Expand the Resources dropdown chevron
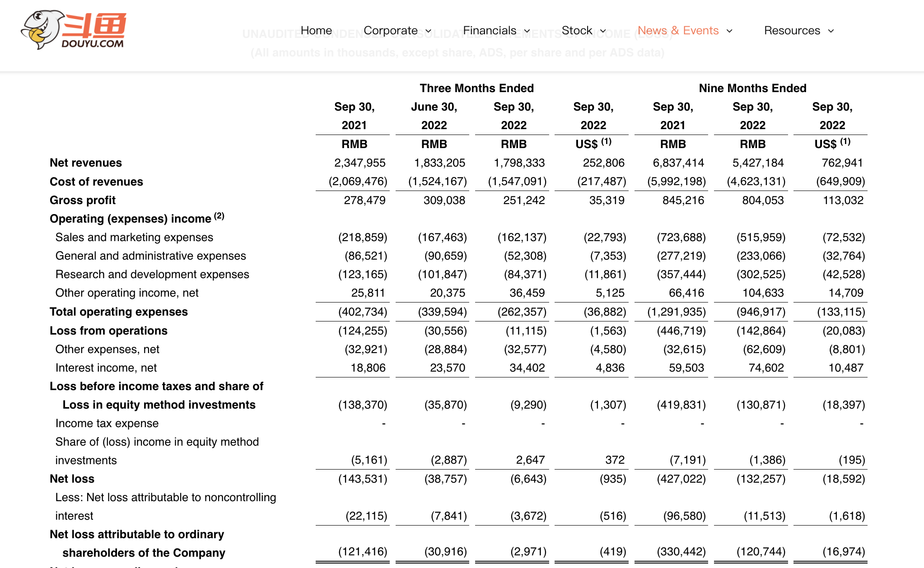924x568 pixels. point(831,31)
